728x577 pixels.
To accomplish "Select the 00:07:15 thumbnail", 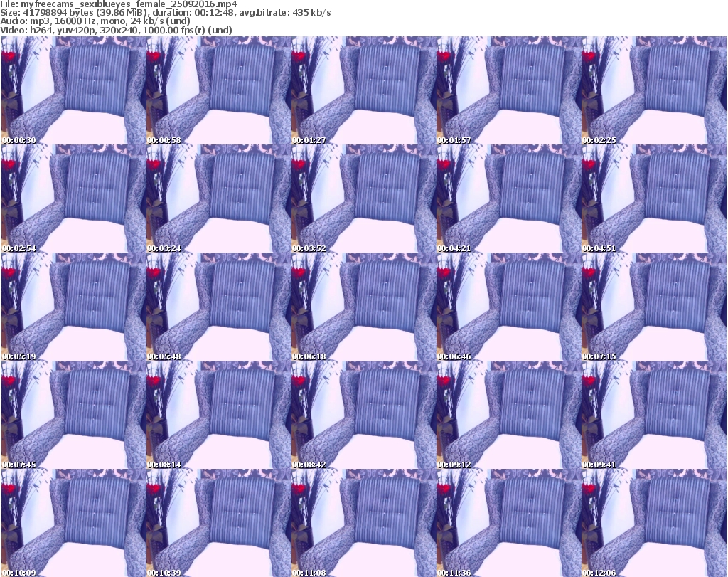I will tap(653, 307).
